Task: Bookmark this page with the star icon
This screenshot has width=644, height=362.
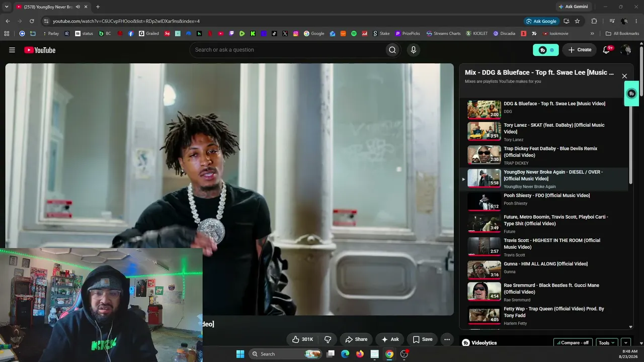Action: 577,21
